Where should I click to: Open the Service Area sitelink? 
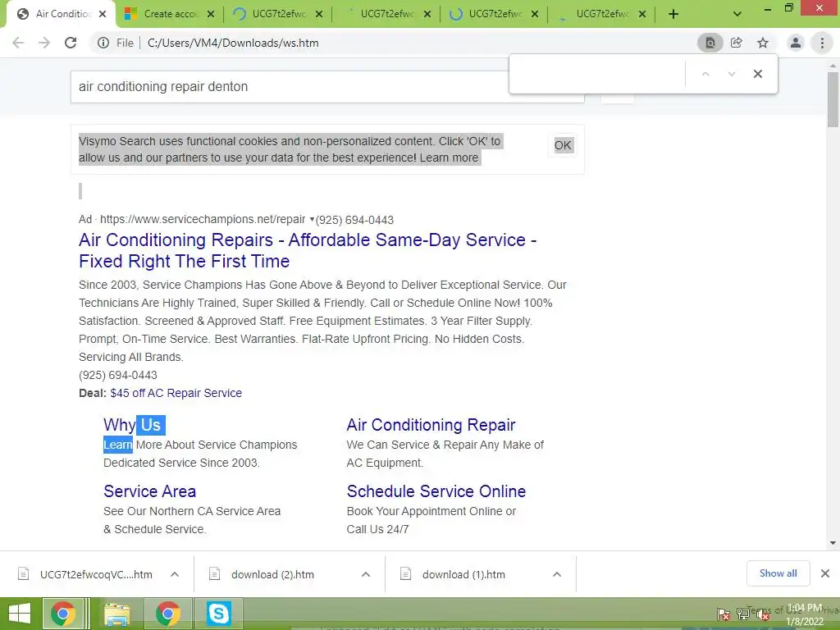pos(149,491)
